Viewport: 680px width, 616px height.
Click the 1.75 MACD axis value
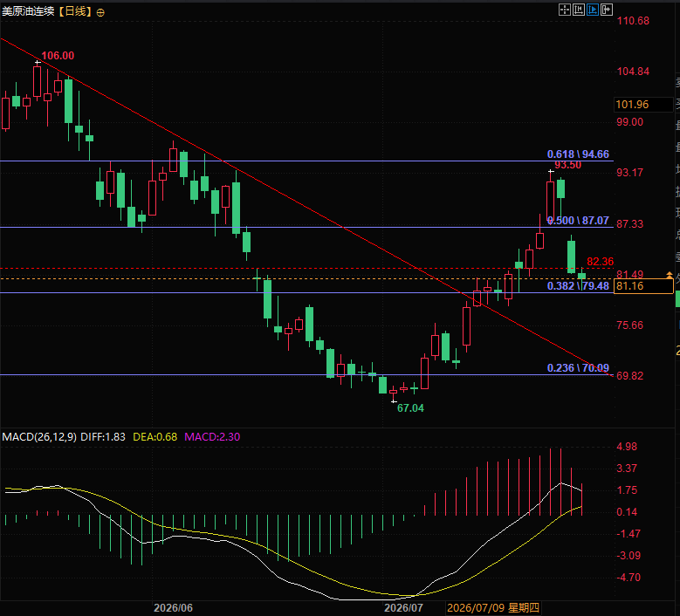click(x=627, y=490)
